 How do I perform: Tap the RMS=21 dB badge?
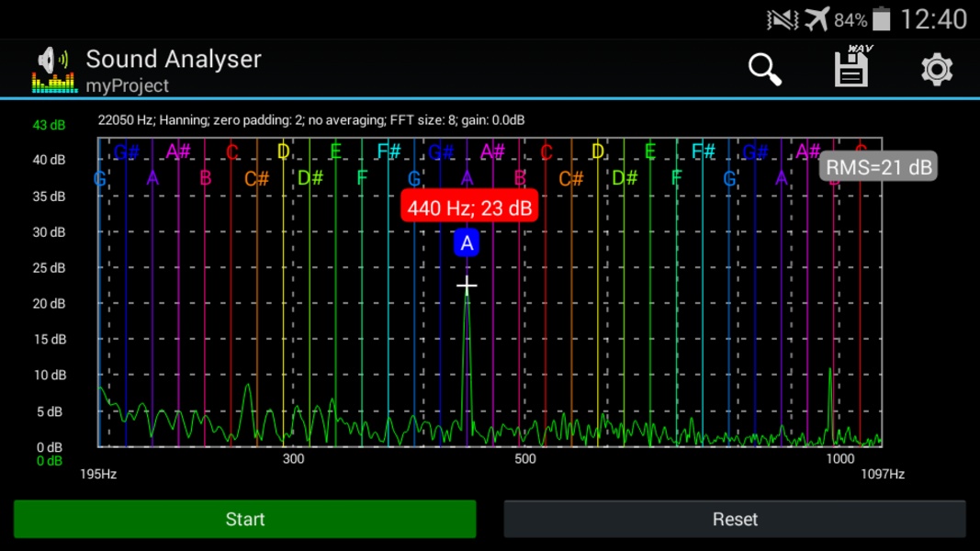click(x=878, y=167)
